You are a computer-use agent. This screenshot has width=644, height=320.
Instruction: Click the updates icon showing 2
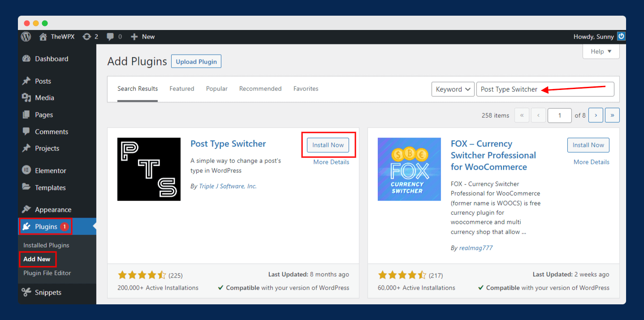[x=87, y=37]
